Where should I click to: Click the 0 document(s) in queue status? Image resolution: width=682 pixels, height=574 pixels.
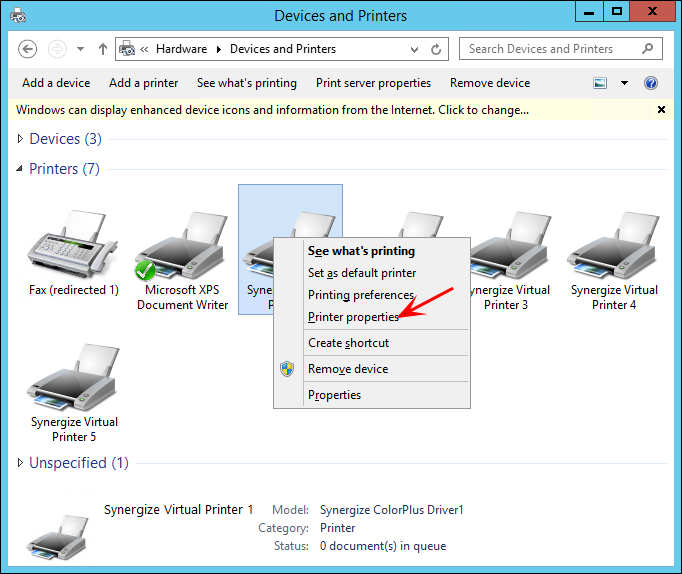coord(383,546)
